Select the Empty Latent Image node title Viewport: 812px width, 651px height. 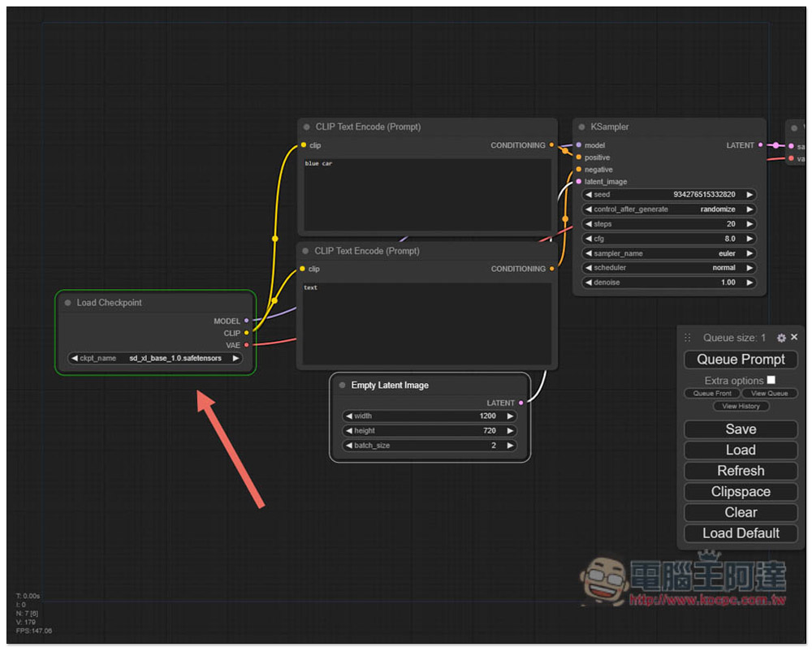coord(390,386)
